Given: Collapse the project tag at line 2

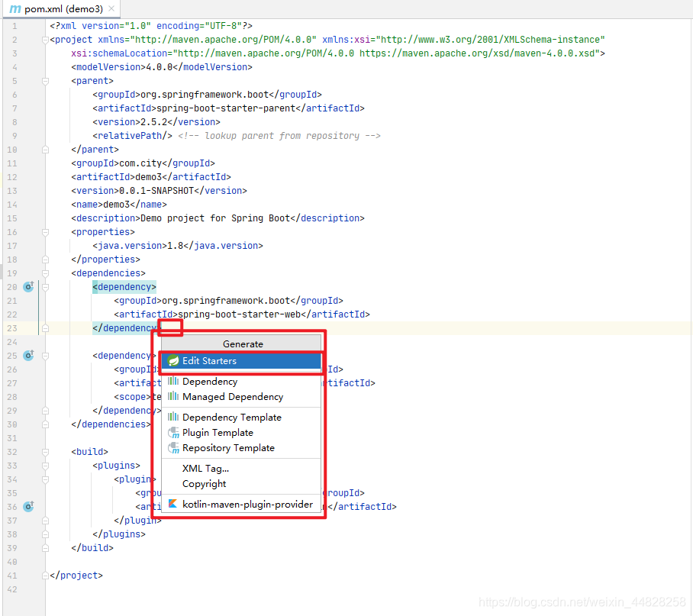Looking at the screenshot, I should 45,40.
